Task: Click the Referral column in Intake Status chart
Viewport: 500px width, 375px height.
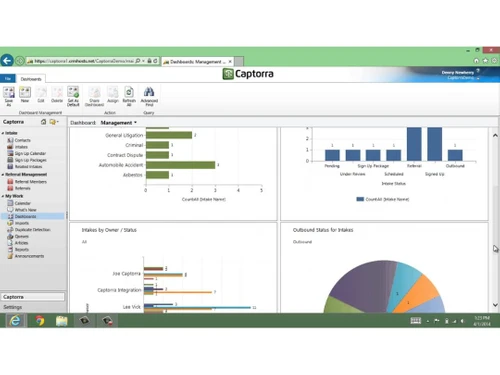Action: (414, 144)
